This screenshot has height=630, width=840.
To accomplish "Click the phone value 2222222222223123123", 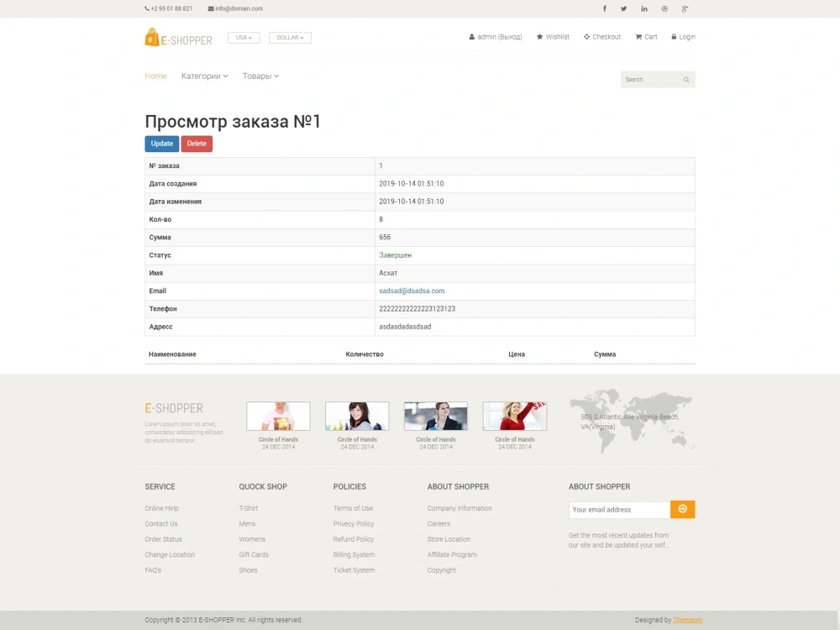I will [417, 309].
